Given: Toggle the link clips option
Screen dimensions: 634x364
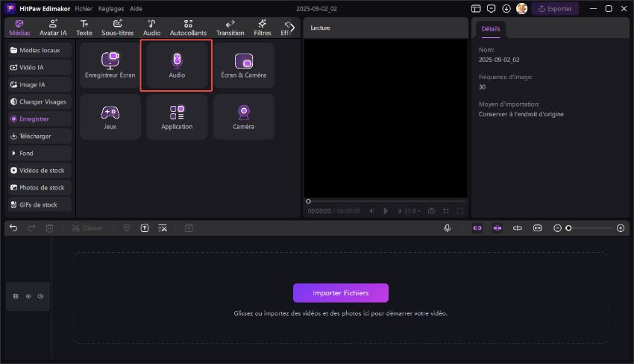Looking at the screenshot, I should [x=477, y=228].
